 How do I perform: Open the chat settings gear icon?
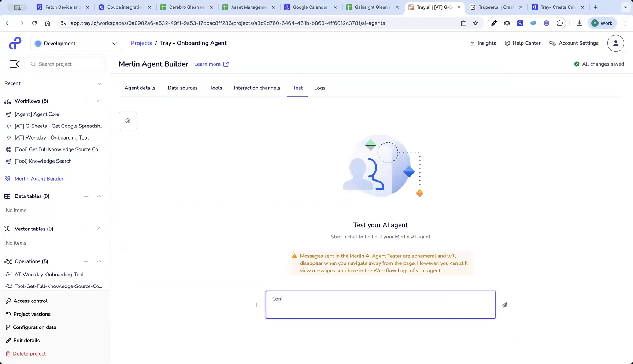[x=127, y=120]
